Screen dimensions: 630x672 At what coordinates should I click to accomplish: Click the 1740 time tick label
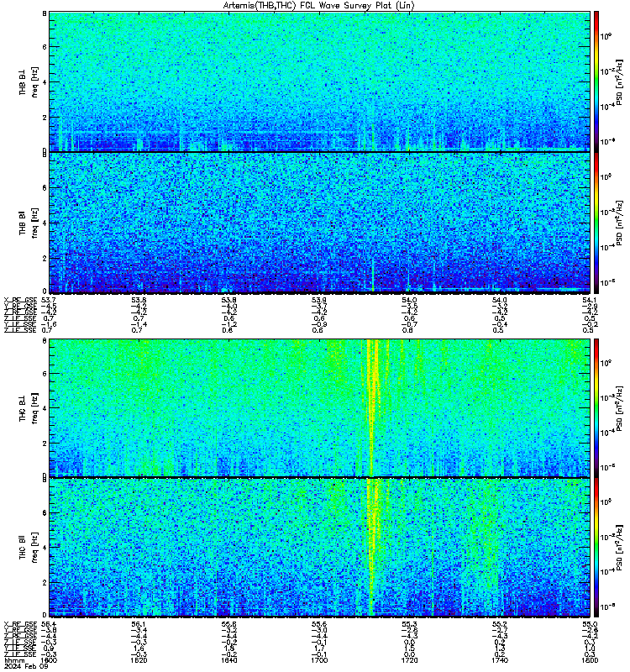(x=500, y=660)
